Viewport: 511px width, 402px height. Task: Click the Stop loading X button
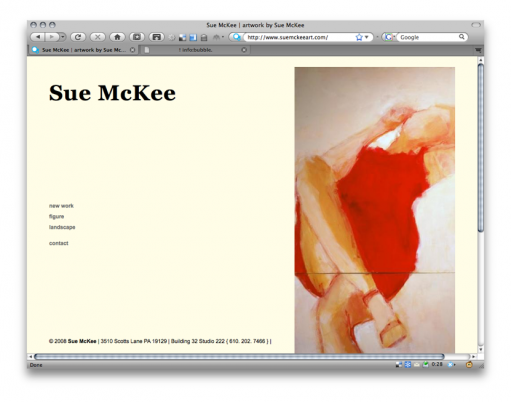(98, 37)
